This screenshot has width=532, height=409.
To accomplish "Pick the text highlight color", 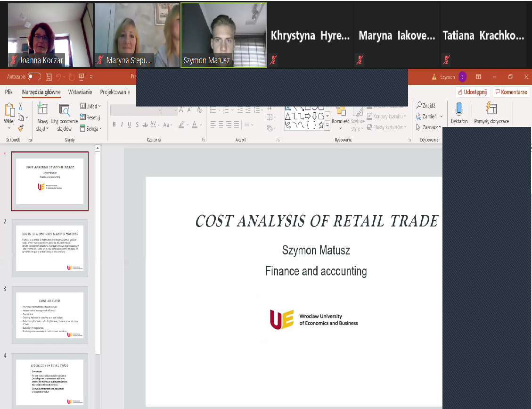I will click(x=181, y=125).
